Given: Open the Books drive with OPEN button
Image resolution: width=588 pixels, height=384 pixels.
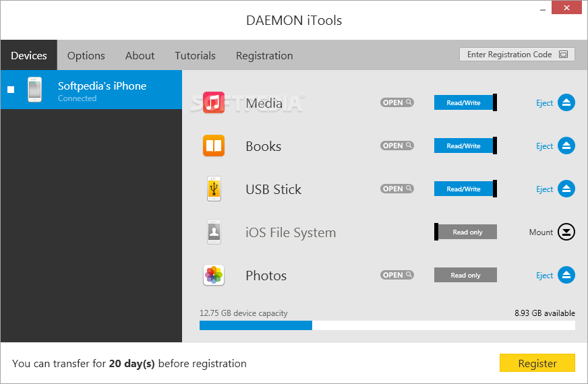Looking at the screenshot, I should tap(396, 146).
